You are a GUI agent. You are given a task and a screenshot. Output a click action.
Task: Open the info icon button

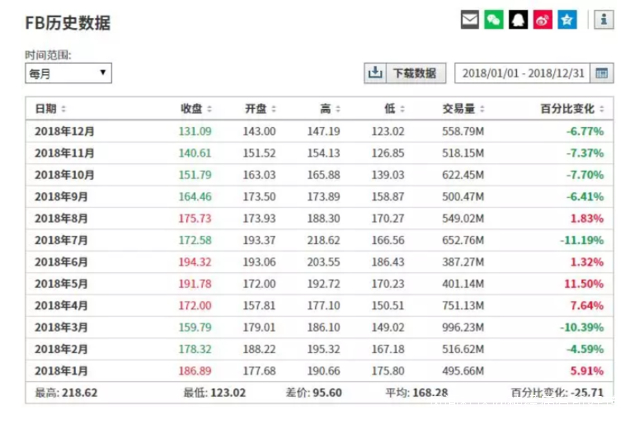[603, 20]
